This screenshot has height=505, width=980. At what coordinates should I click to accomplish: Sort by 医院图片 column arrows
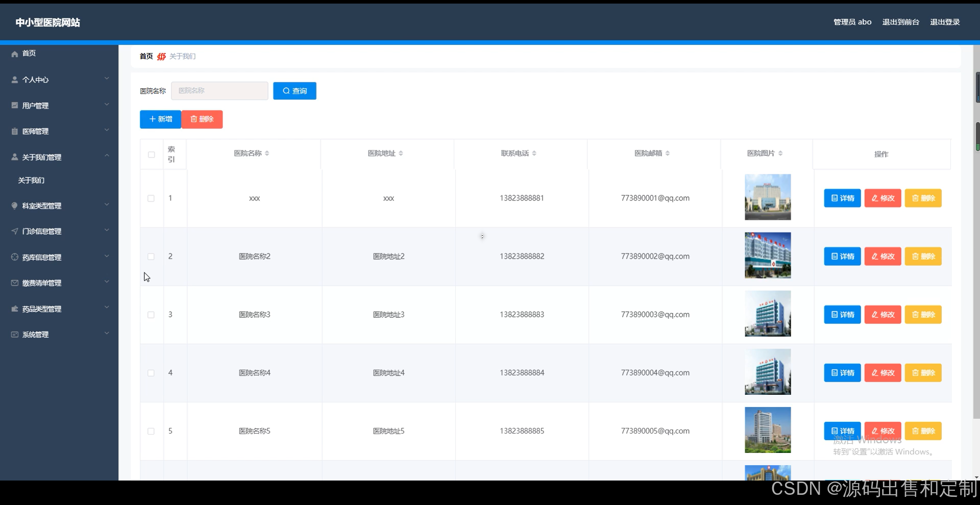[x=780, y=153]
